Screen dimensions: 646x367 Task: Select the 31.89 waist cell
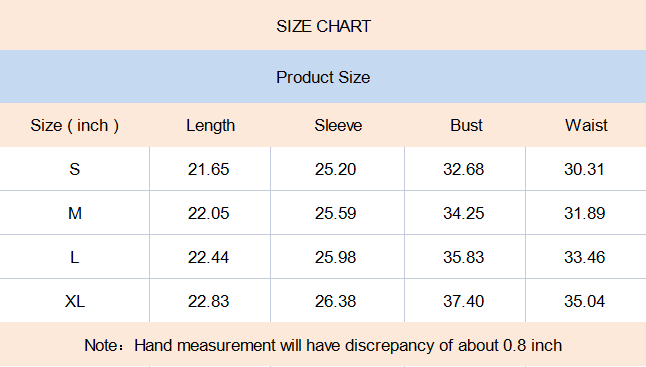pos(586,213)
